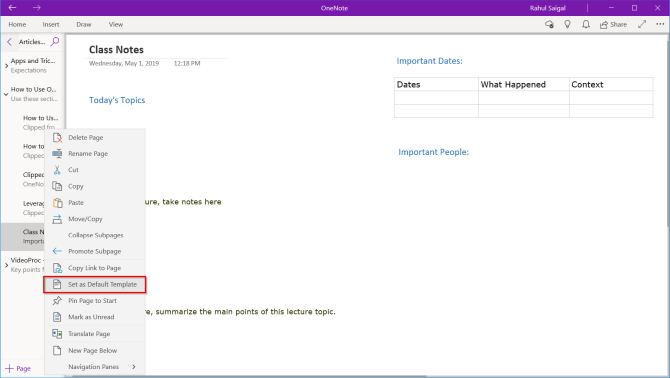Click the Rename Page icon

[x=57, y=154]
